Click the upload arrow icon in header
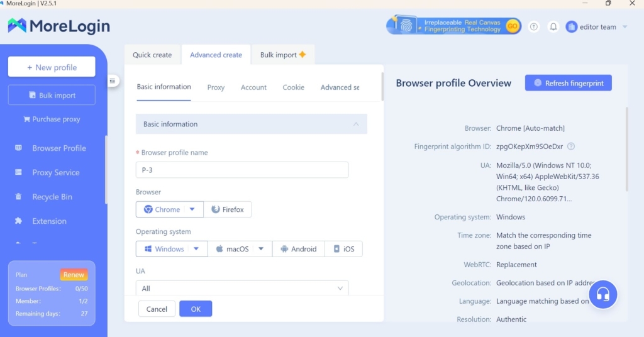The width and height of the screenshot is (644, 337). click(x=534, y=26)
